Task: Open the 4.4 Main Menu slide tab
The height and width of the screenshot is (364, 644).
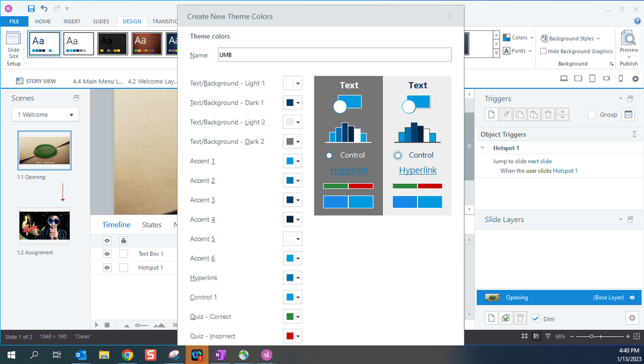Action: tap(98, 81)
